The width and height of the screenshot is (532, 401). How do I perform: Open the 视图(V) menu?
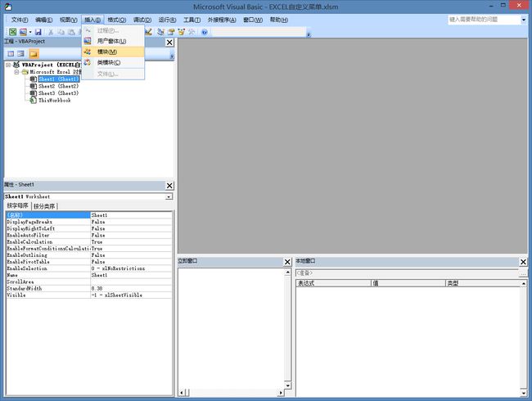pos(68,20)
